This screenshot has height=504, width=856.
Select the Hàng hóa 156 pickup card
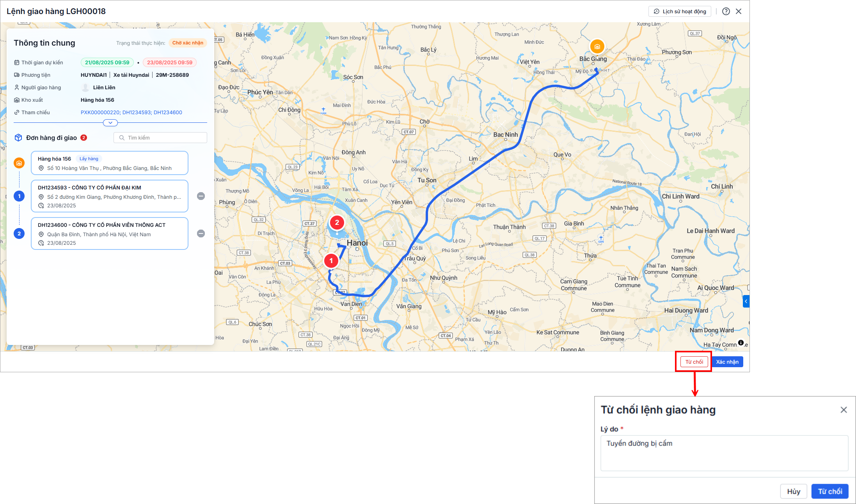click(x=110, y=163)
